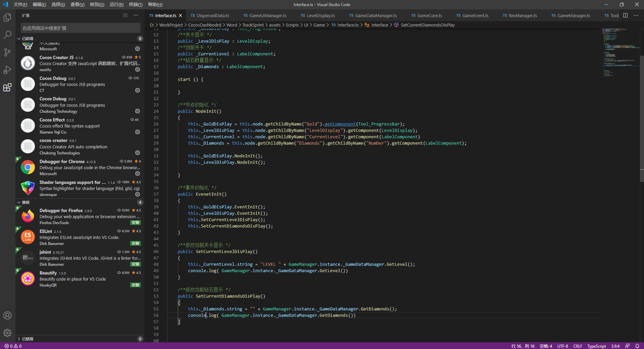This screenshot has width=644, height=349.
Task: Open the Search view icon
Action: click(x=7, y=35)
